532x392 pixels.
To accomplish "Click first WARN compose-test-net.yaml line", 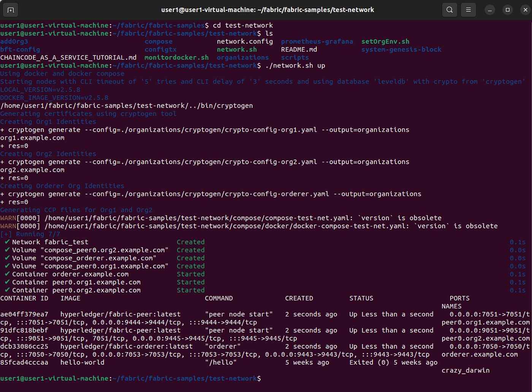I will coord(221,218).
